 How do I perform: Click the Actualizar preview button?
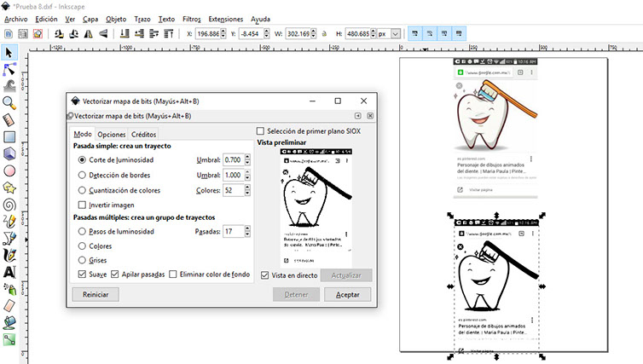click(x=346, y=275)
